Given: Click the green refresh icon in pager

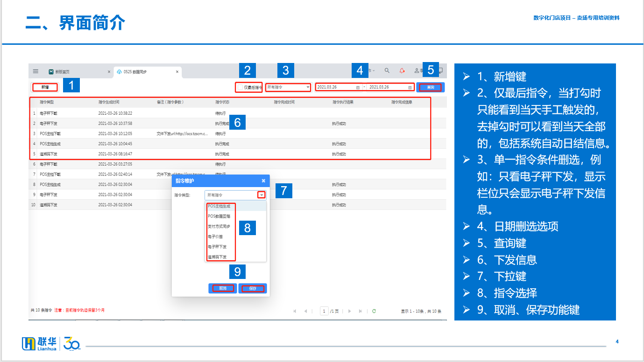Looking at the screenshot, I should 374,311.
